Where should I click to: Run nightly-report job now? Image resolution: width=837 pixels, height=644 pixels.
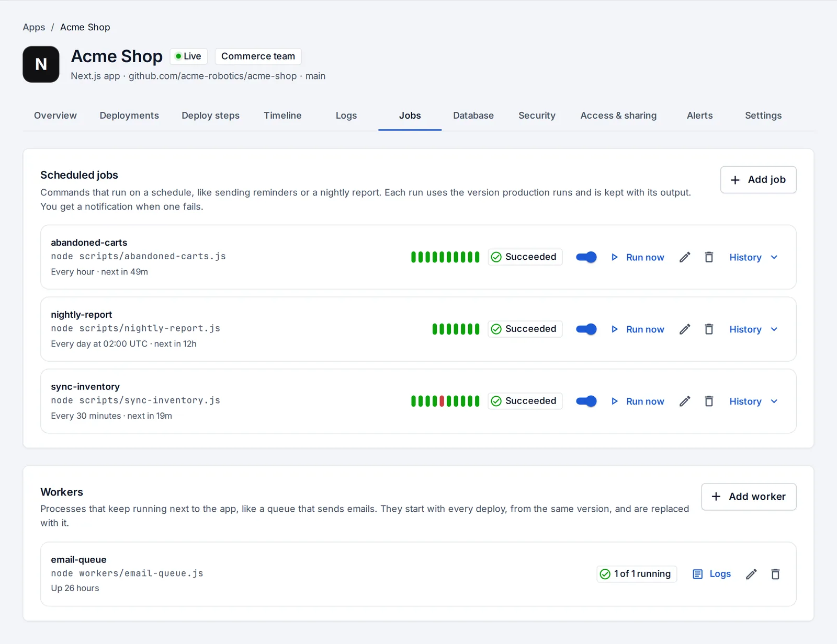[638, 329]
